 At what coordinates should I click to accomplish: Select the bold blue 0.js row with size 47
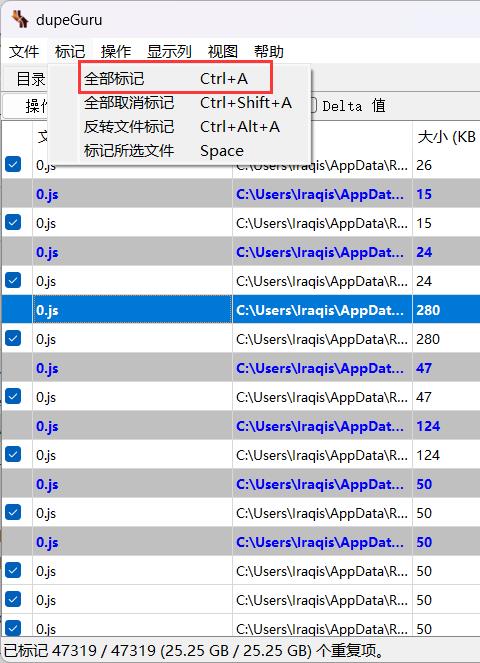[x=241, y=368]
